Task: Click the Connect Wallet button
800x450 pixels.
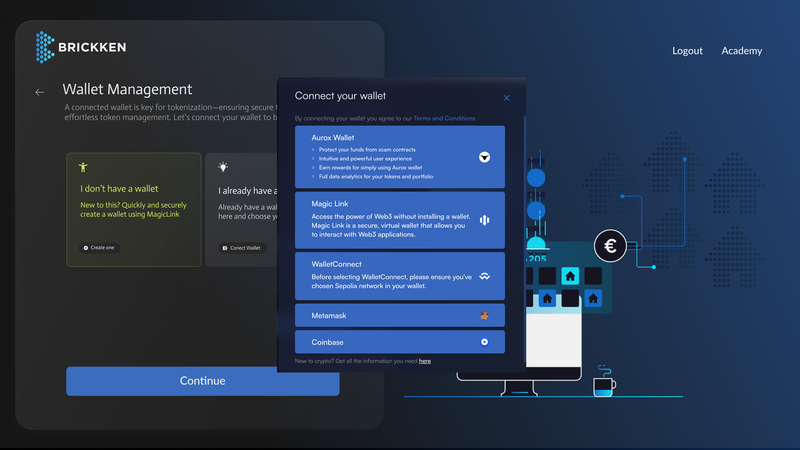Action: (241, 247)
